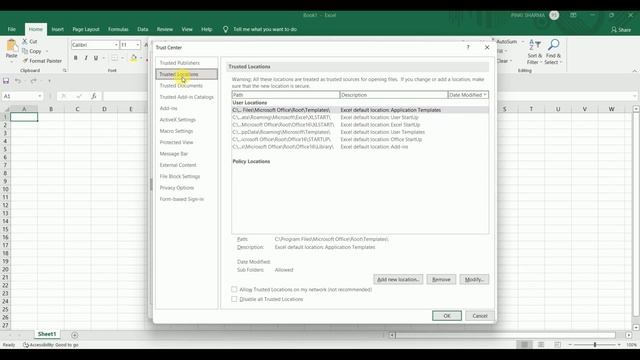Add a new sheet with plus icon
Viewport: 640px width, 360px height.
[74, 335]
